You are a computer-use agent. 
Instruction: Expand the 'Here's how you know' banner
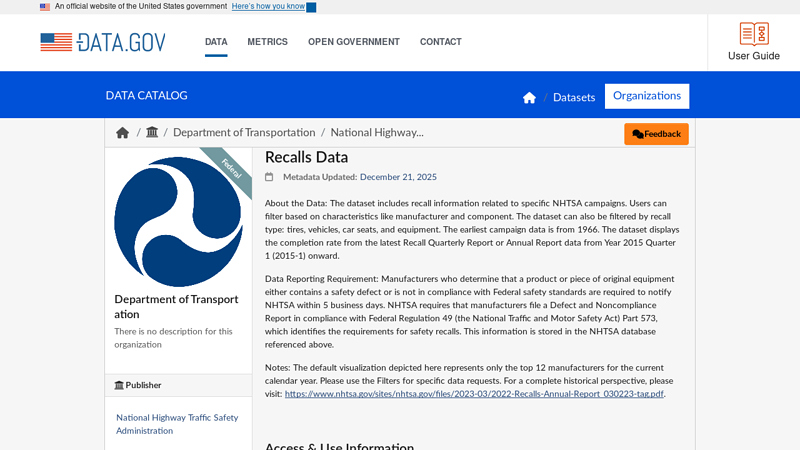[x=273, y=7]
